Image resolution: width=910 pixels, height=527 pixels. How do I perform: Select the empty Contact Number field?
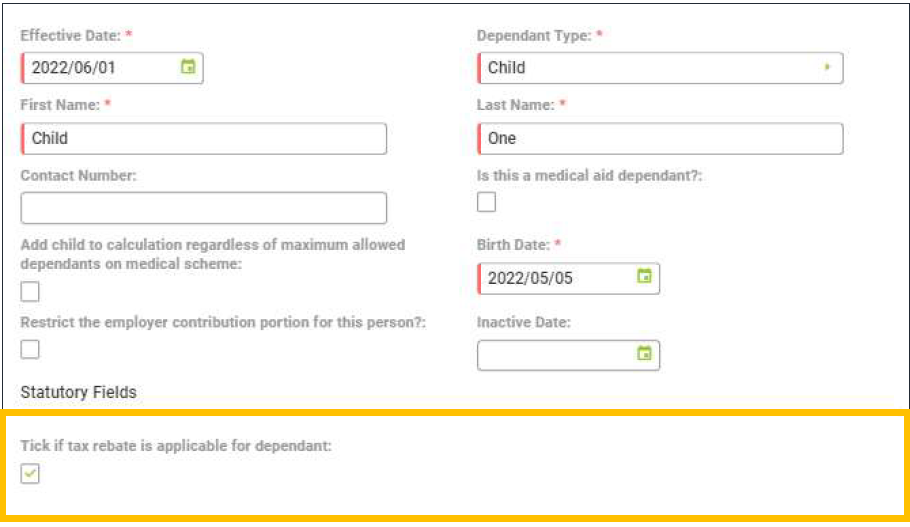[204, 208]
